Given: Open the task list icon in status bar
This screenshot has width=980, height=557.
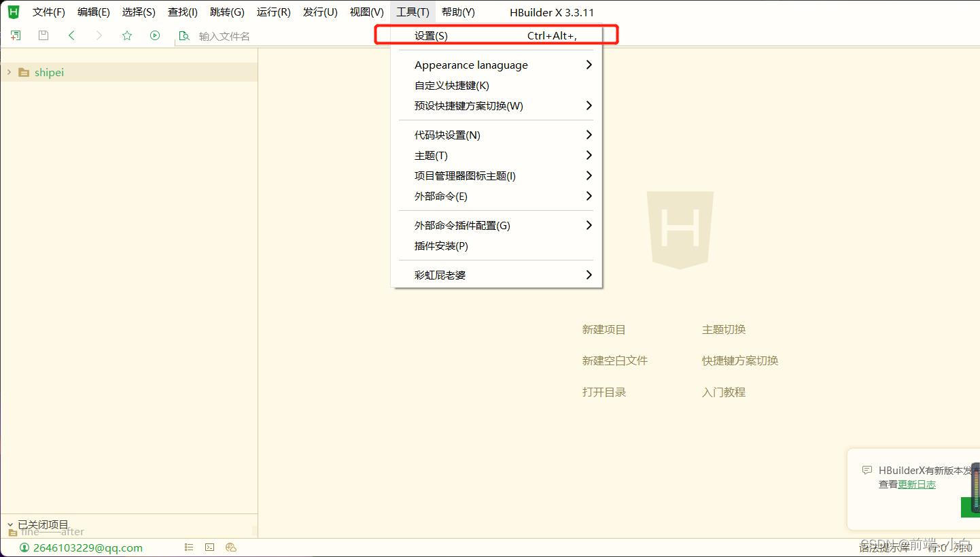Looking at the screenshot, I should 188,547.
